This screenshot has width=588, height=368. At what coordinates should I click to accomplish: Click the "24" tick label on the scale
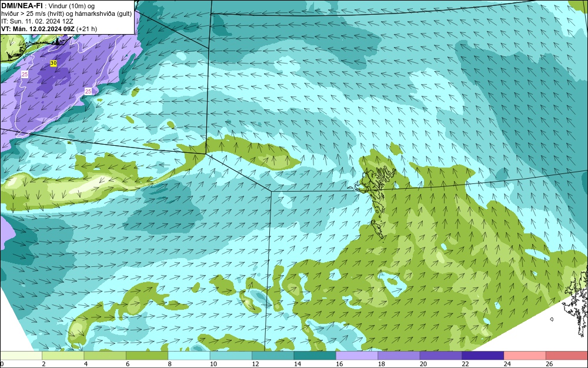507,364
